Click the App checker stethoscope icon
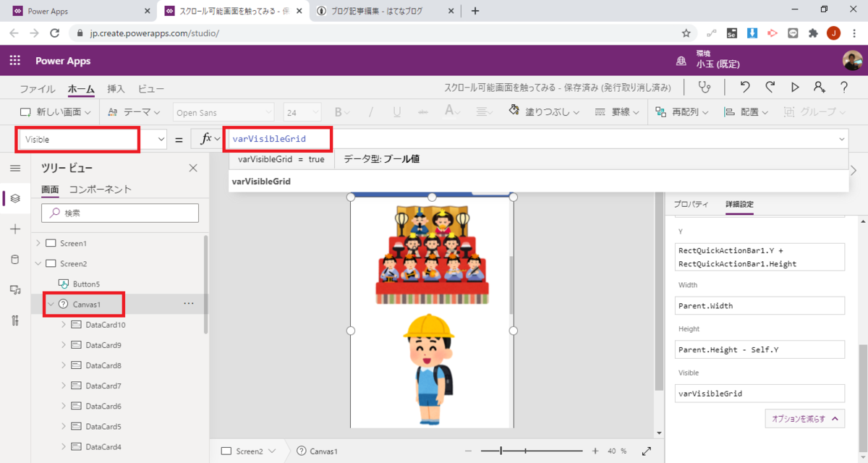This screenshot has height=463, width=868. tap(704, 88)
